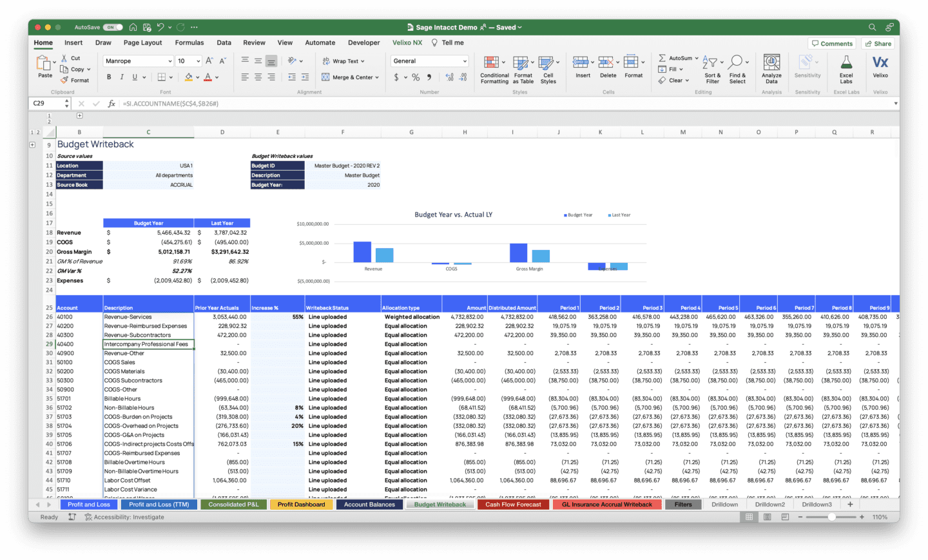Screen dimensions: 928x560
Task: Open the Comments pane
Action: pos(832,43)
